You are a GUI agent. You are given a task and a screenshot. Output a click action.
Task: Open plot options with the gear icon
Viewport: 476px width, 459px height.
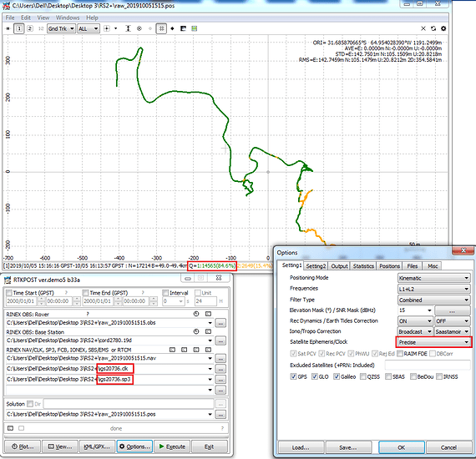click(x=443, y=28)
